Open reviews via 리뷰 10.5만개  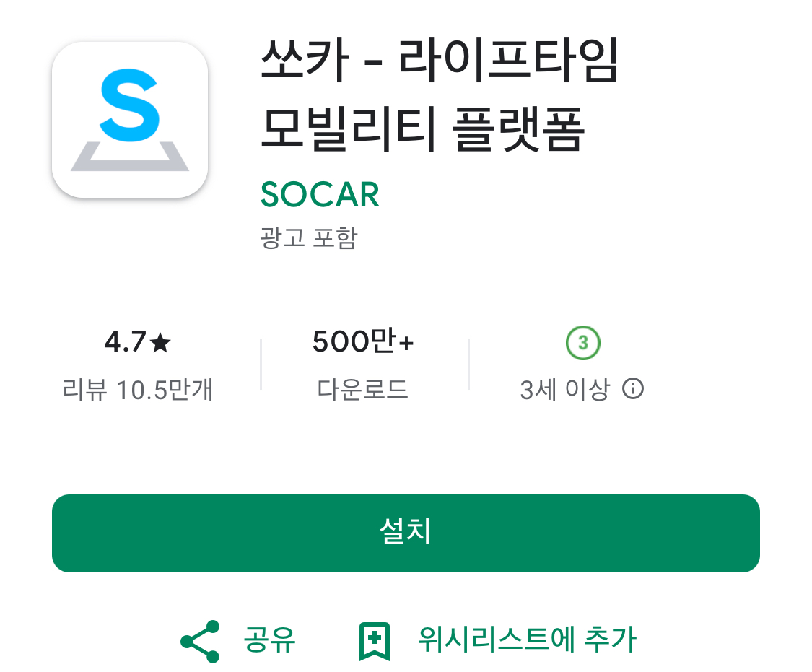(x=138, y=389)
